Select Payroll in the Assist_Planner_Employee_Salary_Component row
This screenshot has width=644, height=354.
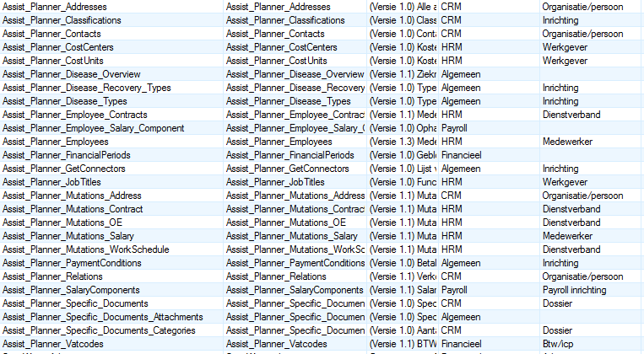point(454,128)
